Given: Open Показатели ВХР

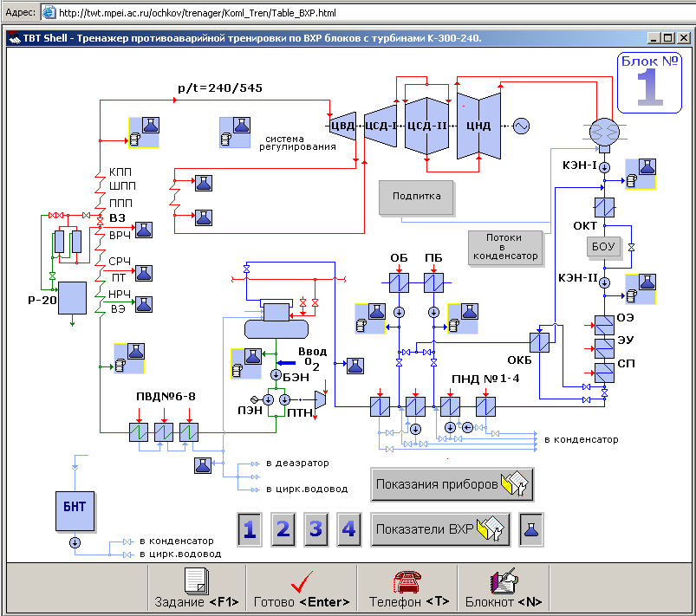Looking at the screenshot, I should tap(440, 529).
